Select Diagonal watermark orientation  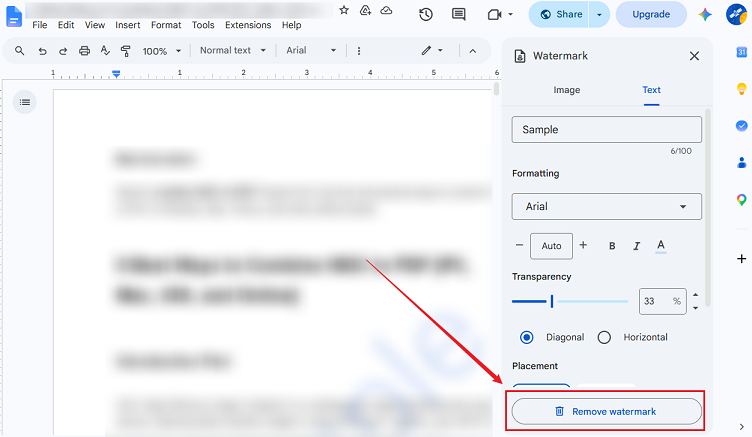point(527,337)
